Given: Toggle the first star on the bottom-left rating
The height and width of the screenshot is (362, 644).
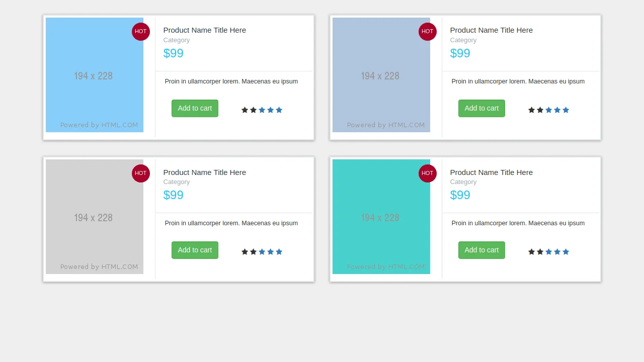Looking at the screenshot, I should pos(244,251).
